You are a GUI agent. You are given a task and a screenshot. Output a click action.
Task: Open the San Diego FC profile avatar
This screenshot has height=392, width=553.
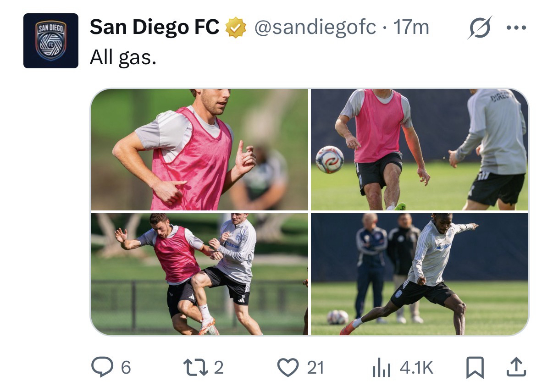pyautogui.click(x=51, y=41)
